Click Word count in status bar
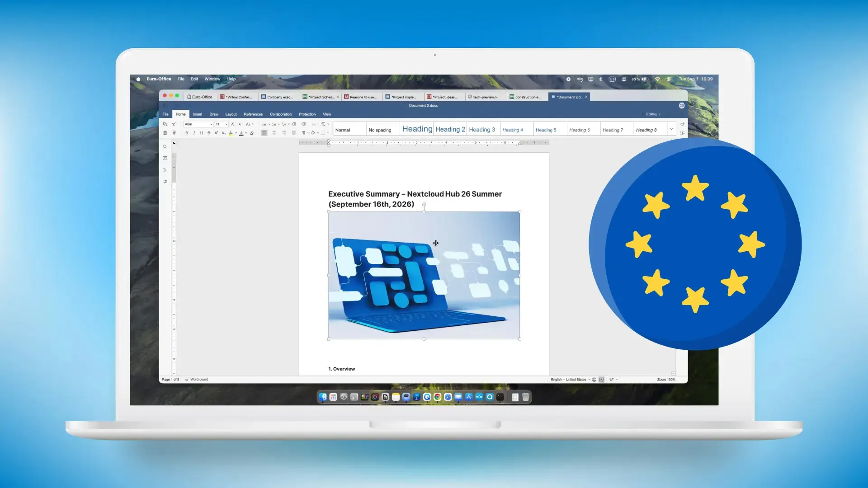The height and width of the screenshot is (488, 868). pos(197,380)
